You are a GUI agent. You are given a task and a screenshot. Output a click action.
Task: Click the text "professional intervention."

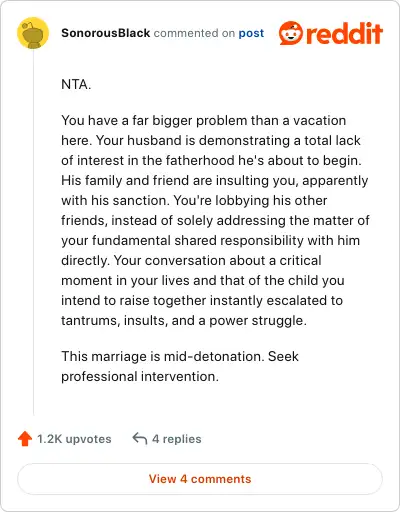point(140,377)
